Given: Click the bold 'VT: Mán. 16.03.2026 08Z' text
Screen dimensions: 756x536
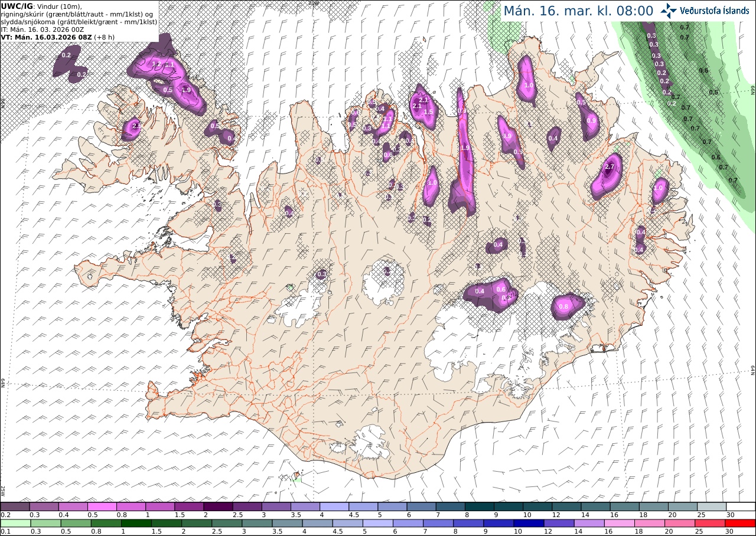Looking at the screenshot, I should (46, 37).
